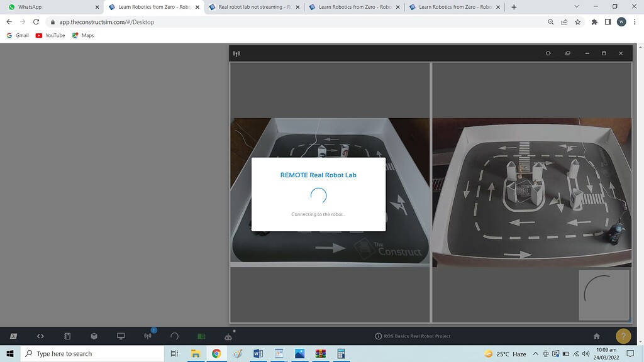Image resolution: width=644 pixels, height=362 pixels.
Task: Open the zoom magnifier in address bar
Action: 551,22
